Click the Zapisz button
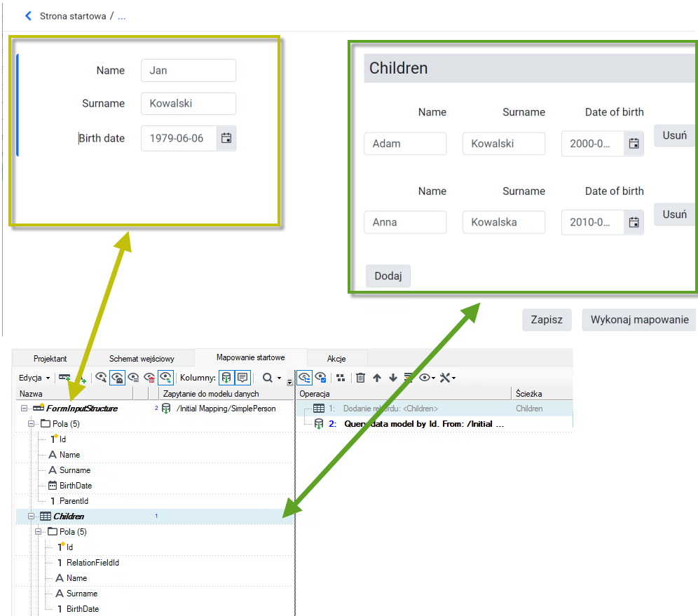The image size is (698, 616). click(x=547, y=320)
